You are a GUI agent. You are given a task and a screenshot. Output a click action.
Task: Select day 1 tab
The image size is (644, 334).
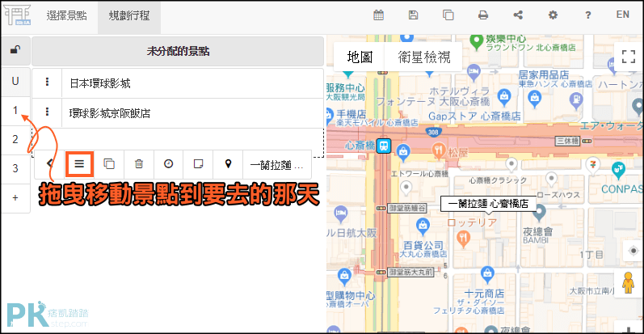pos(15,111)
